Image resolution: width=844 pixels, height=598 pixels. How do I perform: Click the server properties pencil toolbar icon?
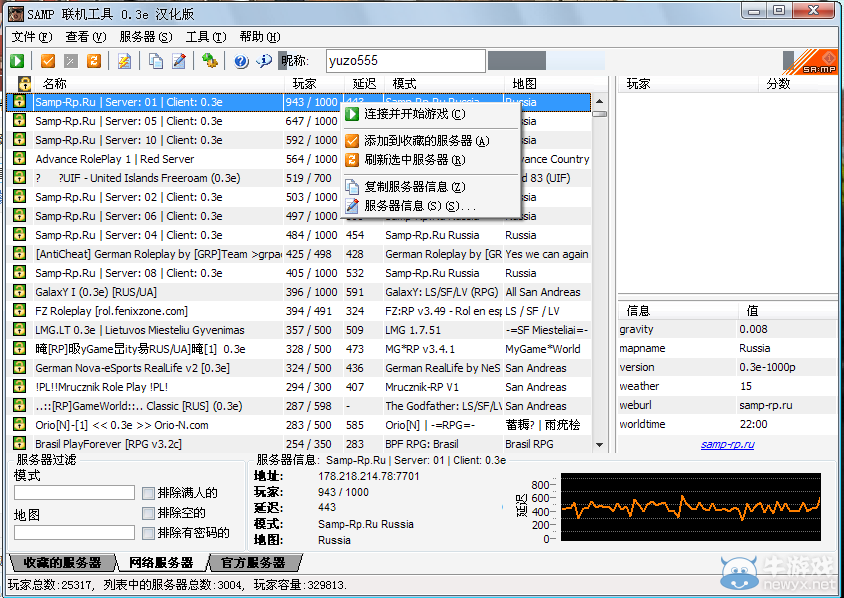tap(179, 61)
